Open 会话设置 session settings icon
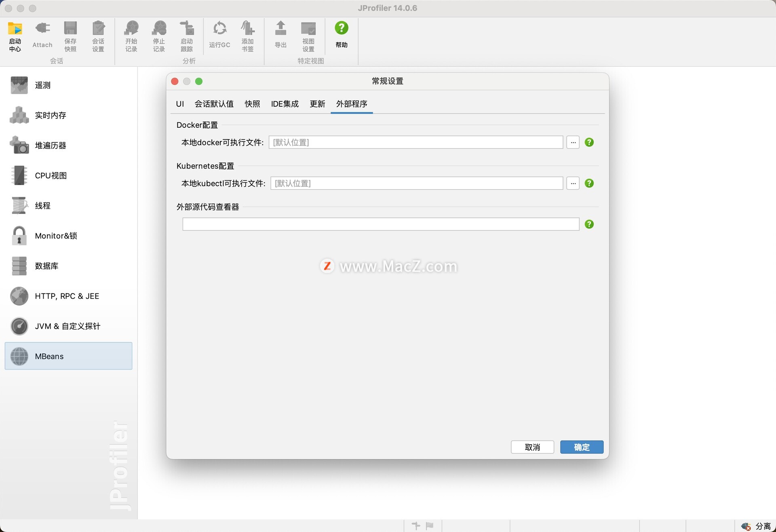Image resolution: width=776 pixels, height=532 pixels. 98,36
